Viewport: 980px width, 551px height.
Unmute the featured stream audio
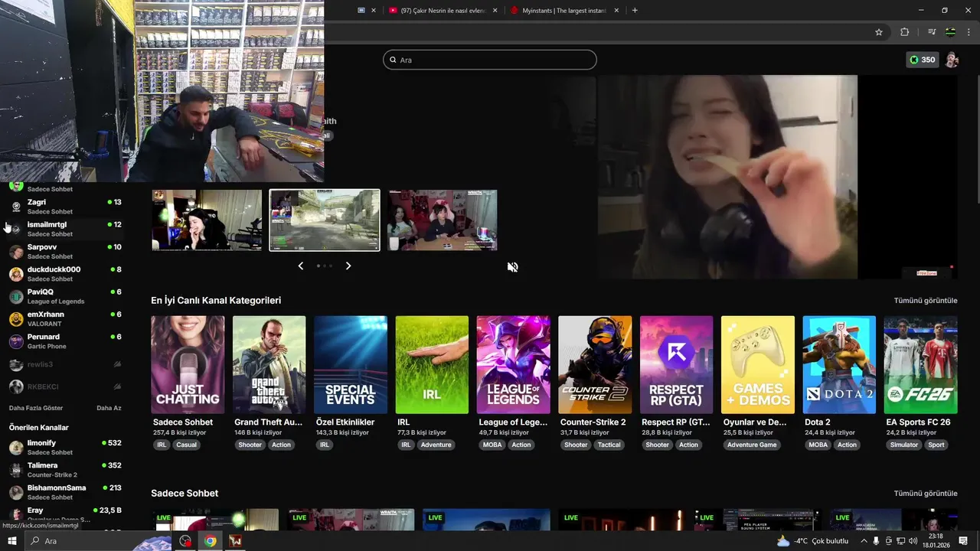512,266
